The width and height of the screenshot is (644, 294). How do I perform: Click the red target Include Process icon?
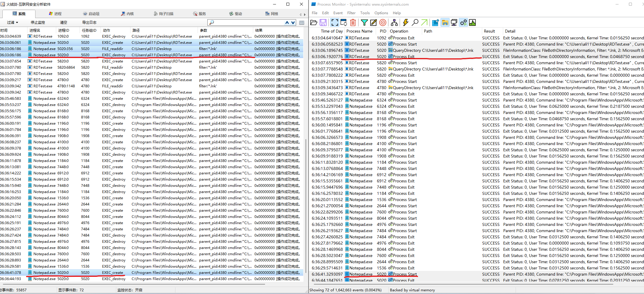point(383,23)
